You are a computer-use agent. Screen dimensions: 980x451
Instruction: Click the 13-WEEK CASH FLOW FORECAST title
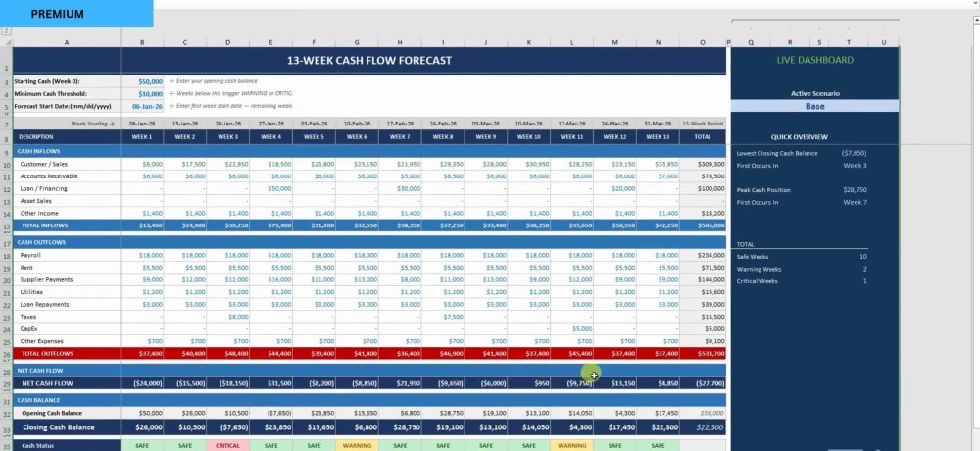pos(369,61)
